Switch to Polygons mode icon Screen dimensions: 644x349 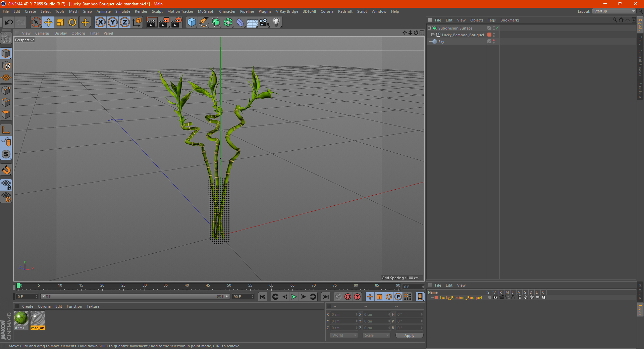click(6, 114)
